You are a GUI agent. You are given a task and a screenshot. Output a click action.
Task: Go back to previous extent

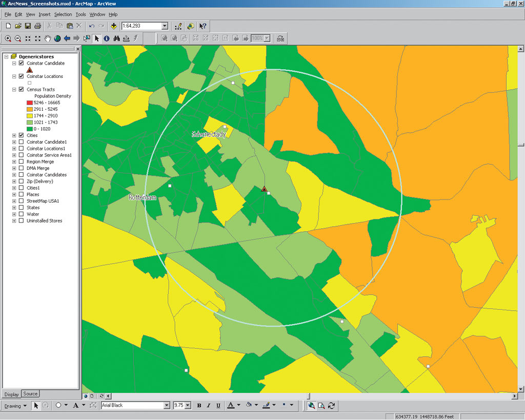[67, 38]
